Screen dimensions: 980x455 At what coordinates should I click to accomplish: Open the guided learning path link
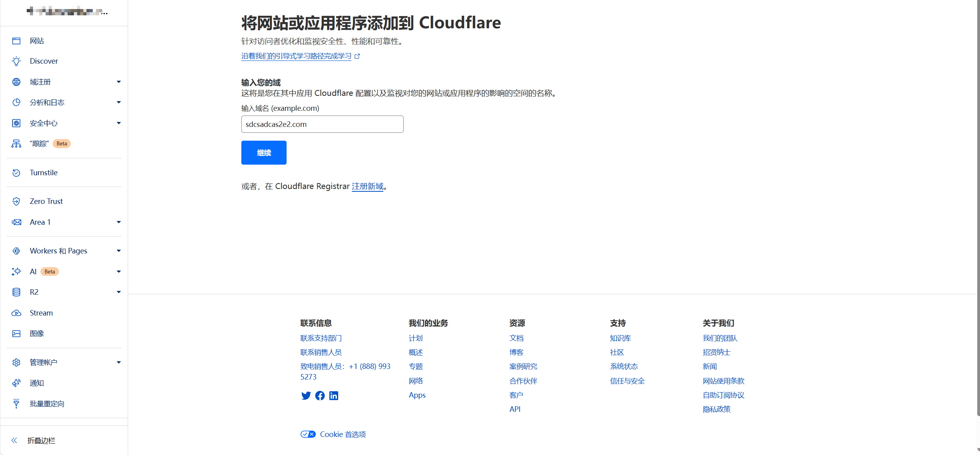coord(296,56)
